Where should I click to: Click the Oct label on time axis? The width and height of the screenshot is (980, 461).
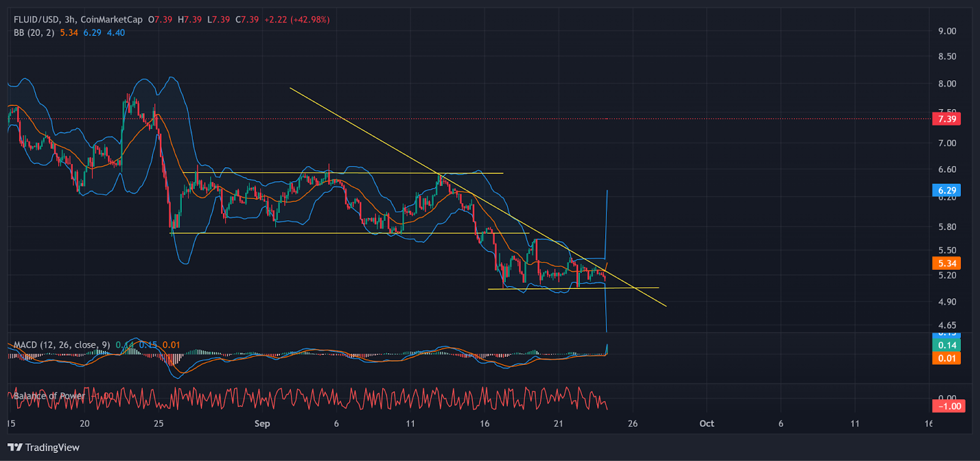[706, 424]
